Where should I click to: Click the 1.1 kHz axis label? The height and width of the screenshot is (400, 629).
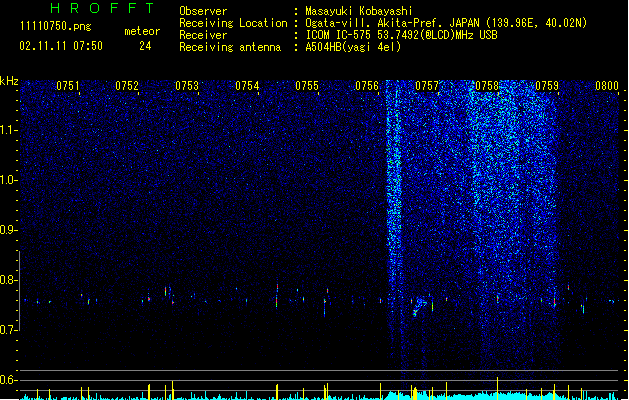pyautogui.click(x=9, y=130)
